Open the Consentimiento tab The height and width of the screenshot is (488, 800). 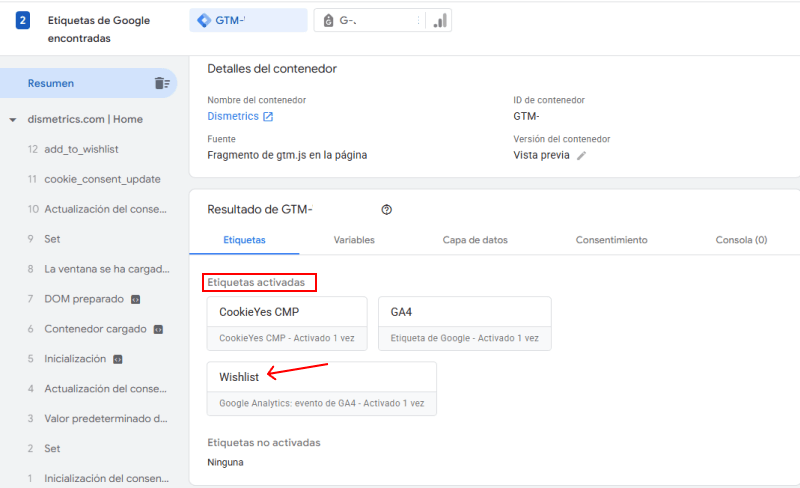coord(611,240)
